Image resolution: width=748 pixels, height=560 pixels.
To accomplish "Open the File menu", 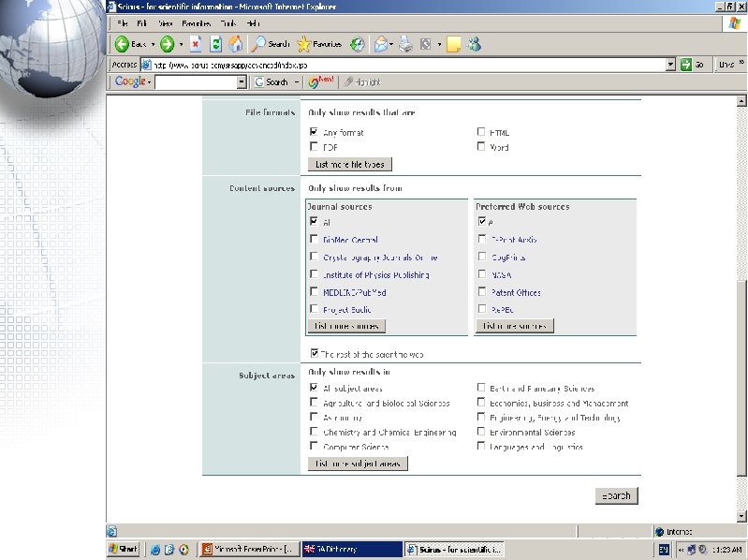I will click(x=123, y=22).
